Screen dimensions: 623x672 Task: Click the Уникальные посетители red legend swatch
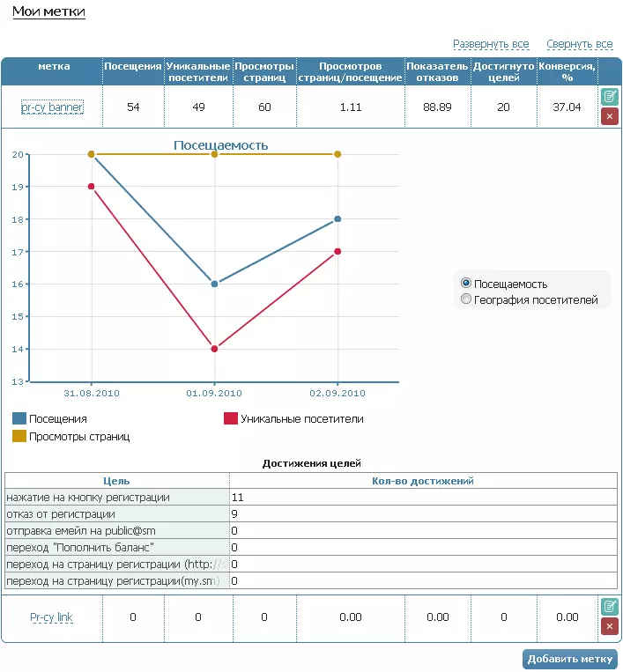[x=231, y=418]
